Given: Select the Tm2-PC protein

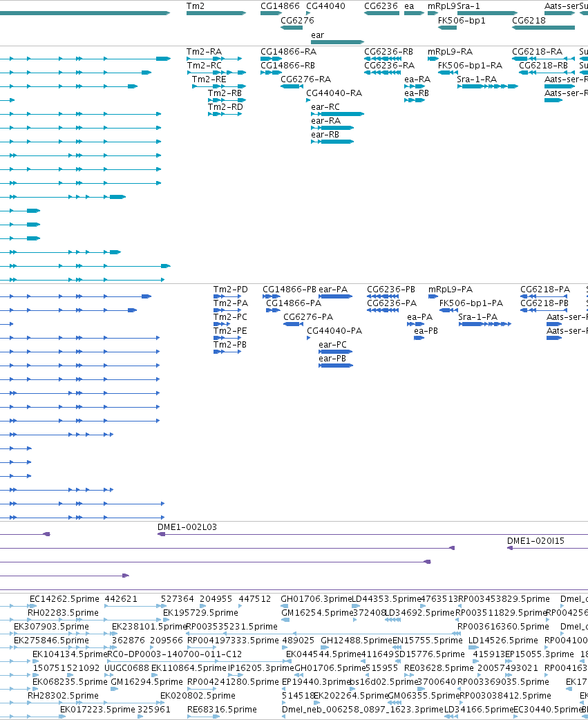Looking at the screenshot, I should click(222, 324).
